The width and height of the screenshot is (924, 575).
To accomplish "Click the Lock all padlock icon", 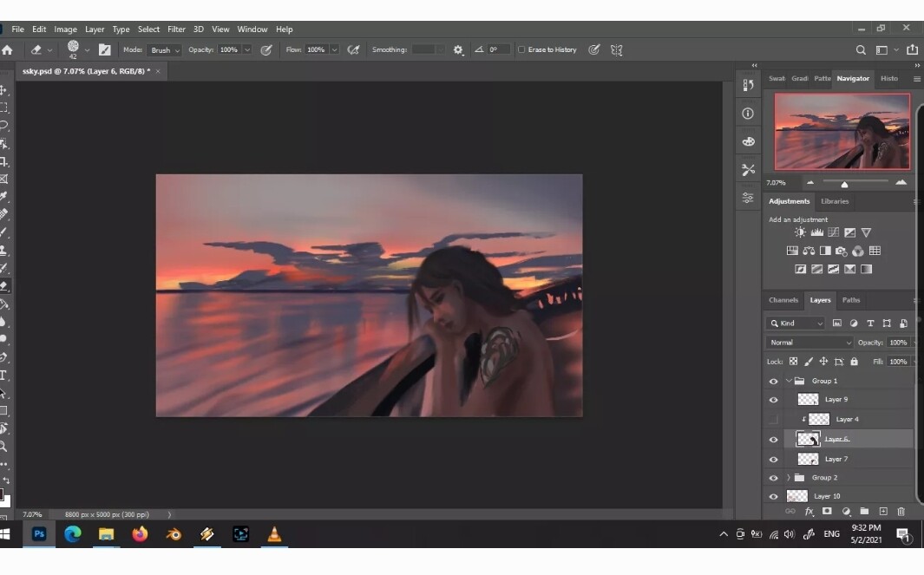I will (x=854, y=362).
